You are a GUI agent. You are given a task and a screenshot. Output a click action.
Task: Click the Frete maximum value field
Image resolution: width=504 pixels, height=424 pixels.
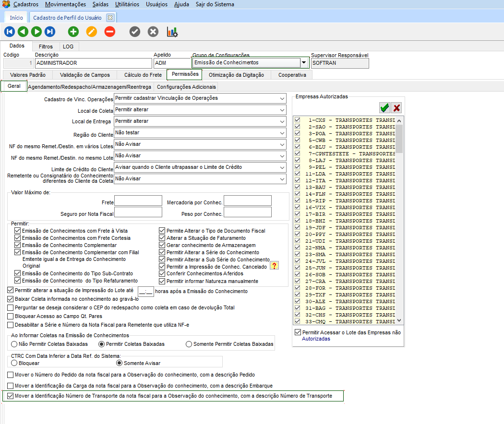pos(138,200)
